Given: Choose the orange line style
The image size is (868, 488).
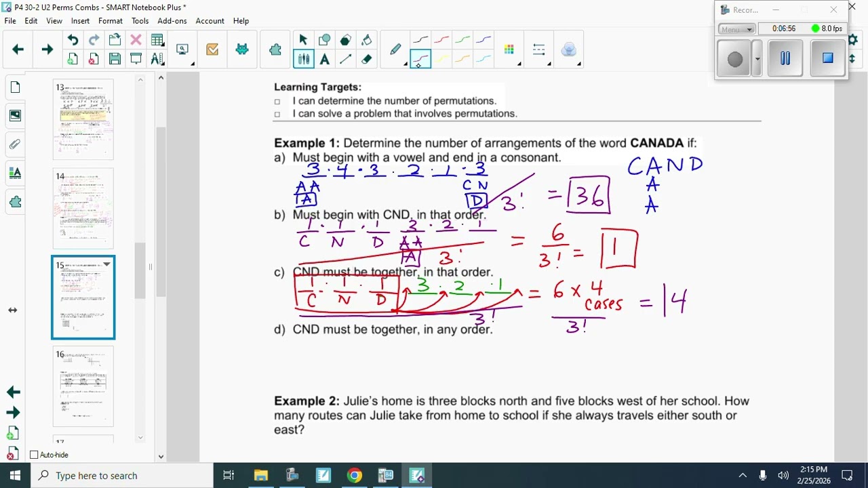Looking at the screenshot, I should 462,59.
